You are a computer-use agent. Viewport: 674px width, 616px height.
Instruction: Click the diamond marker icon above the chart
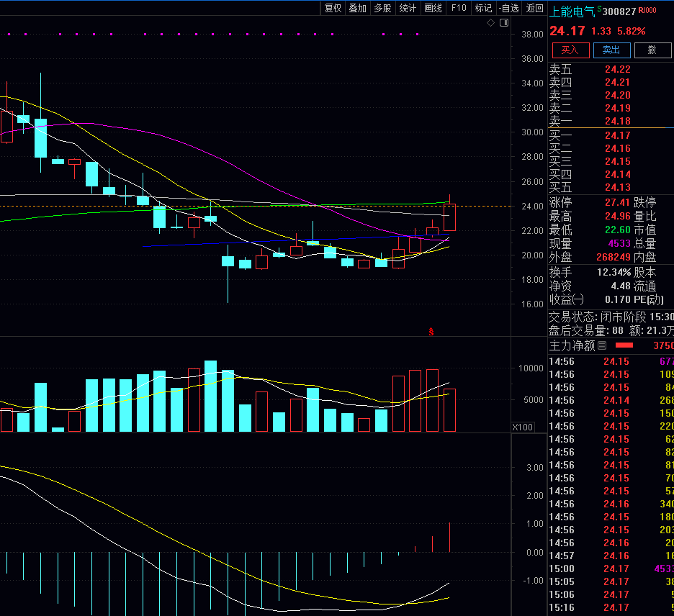(490, 23)
